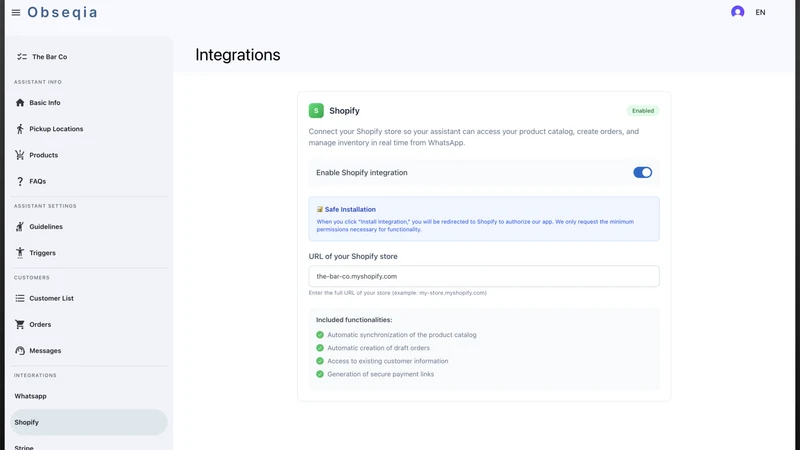Image resolution: width=800 pixels, height=450 pixels.
Task: Click checkmark beside product catalog synchronization
Action: tap(320, 335)
